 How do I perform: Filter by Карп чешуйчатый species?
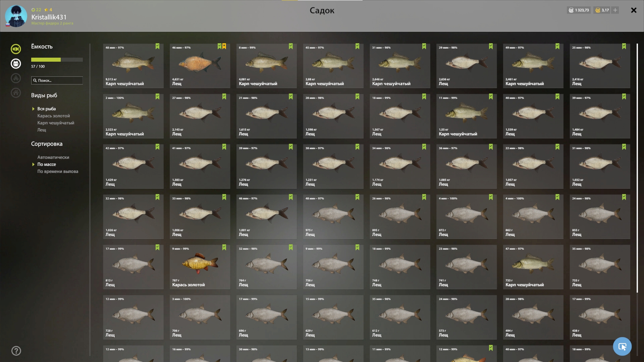point(56,123)
